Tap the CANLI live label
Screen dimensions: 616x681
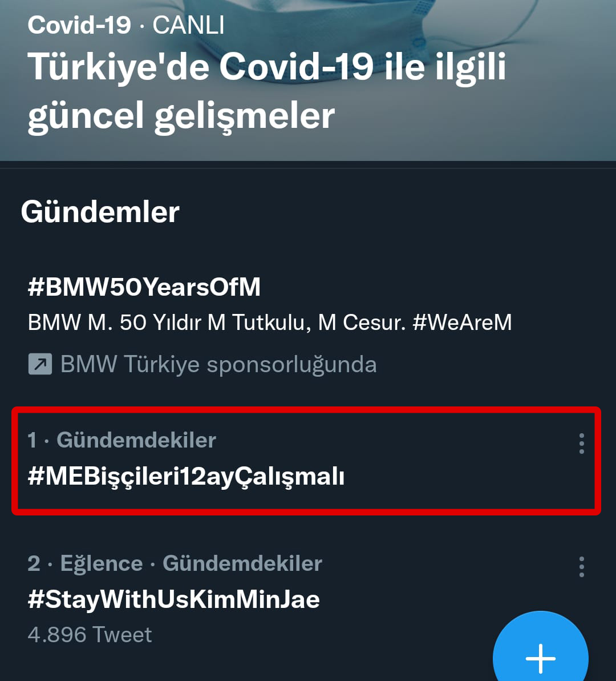pyautogui.click(x=188, y=25)
